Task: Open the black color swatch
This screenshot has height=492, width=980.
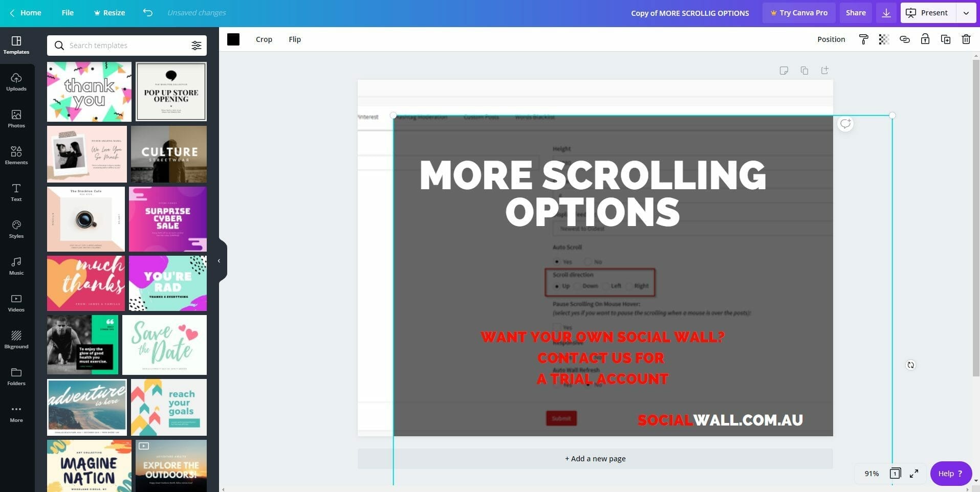Action: [233, 39]
